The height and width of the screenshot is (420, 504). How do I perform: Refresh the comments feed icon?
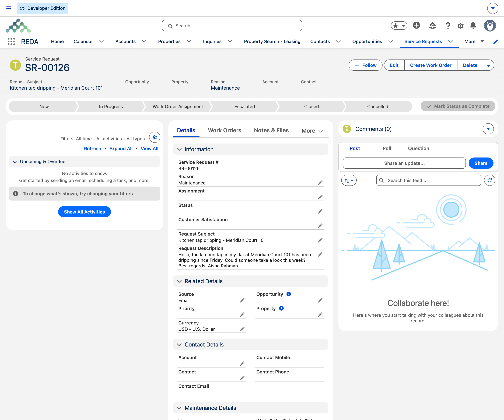[x=490, y=180]
